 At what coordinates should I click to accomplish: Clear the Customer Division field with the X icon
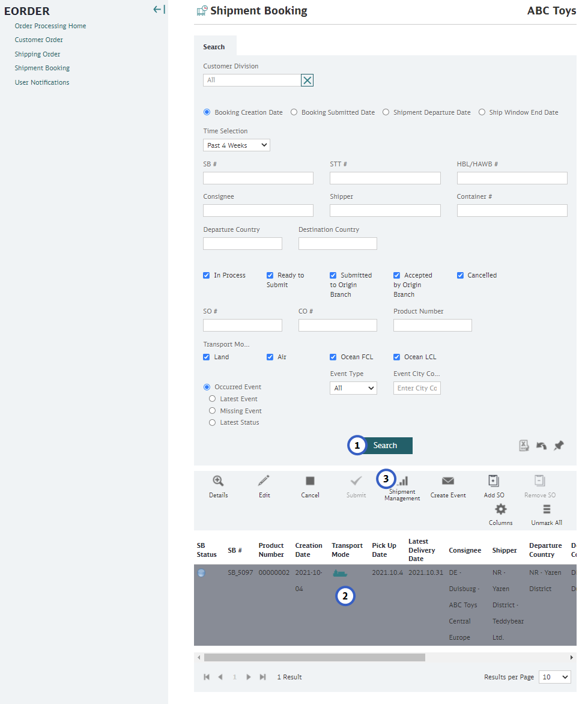point(307,80)
